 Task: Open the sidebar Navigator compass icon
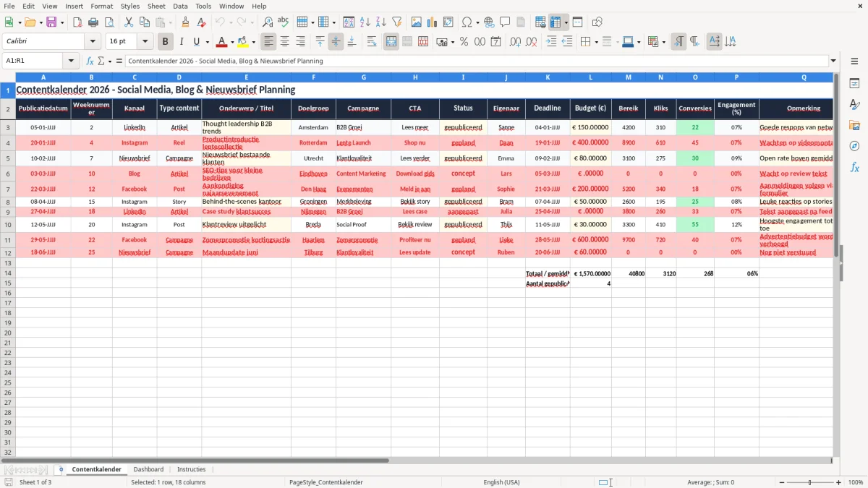pos(854,146)
